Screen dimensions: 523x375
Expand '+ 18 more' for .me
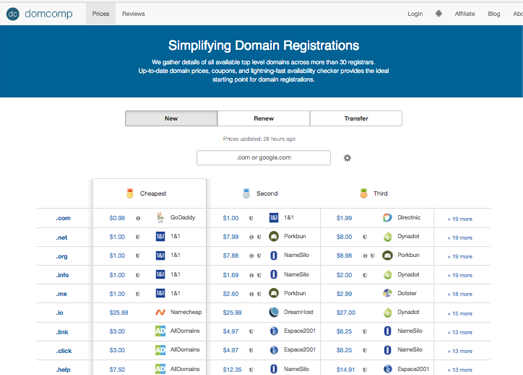(460, 294)
